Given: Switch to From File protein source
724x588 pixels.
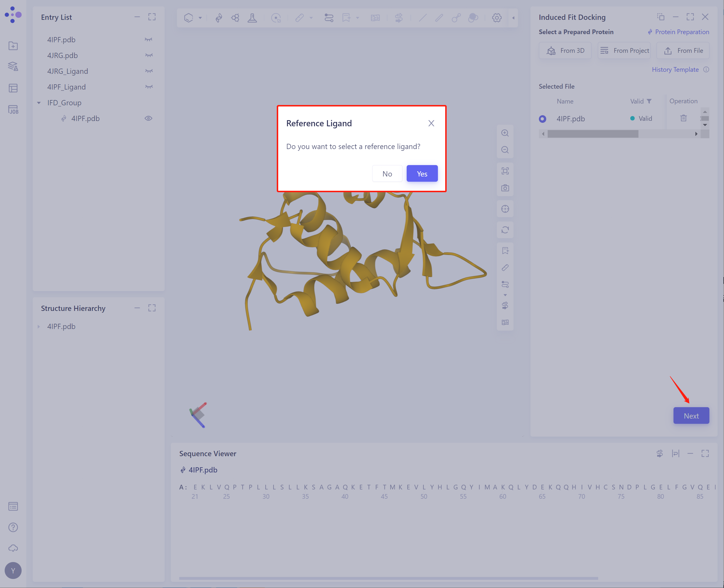Looking at the screenshot, I should [683, 50].
